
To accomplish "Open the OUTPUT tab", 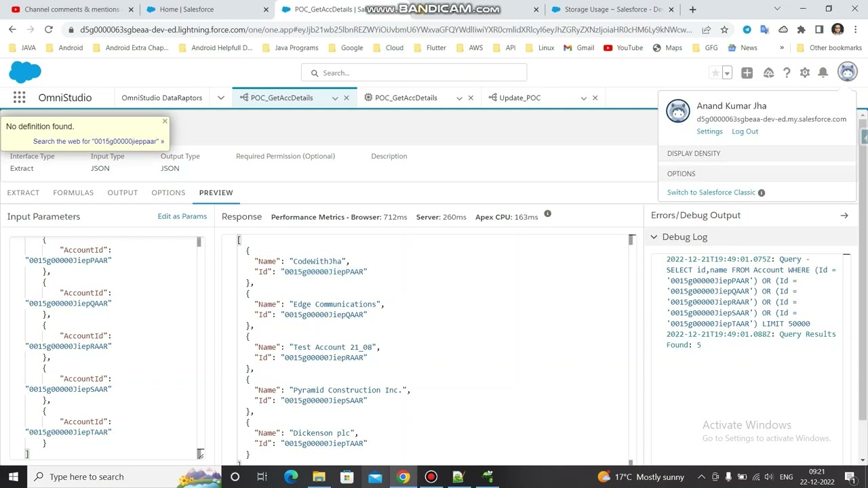I will click(x=122, y=192).
